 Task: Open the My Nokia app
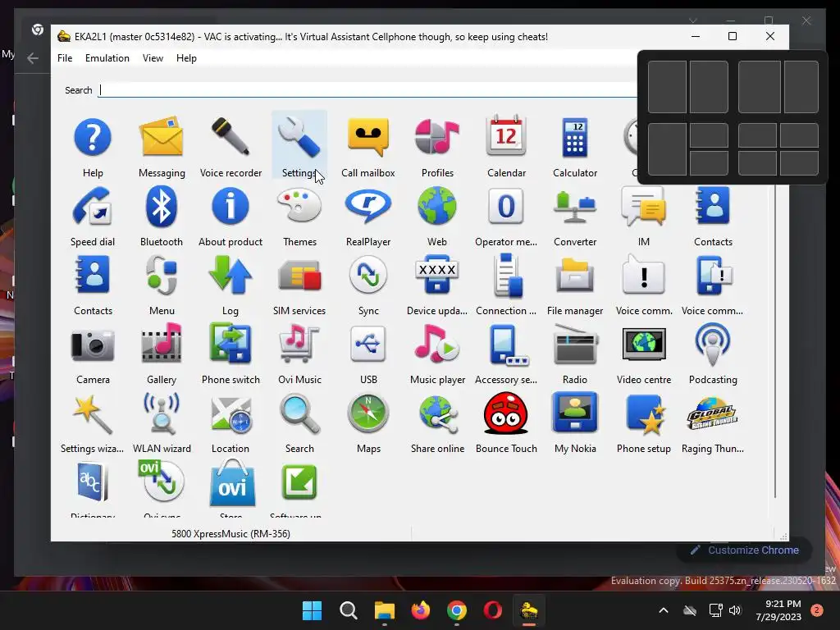click(575, 413)
